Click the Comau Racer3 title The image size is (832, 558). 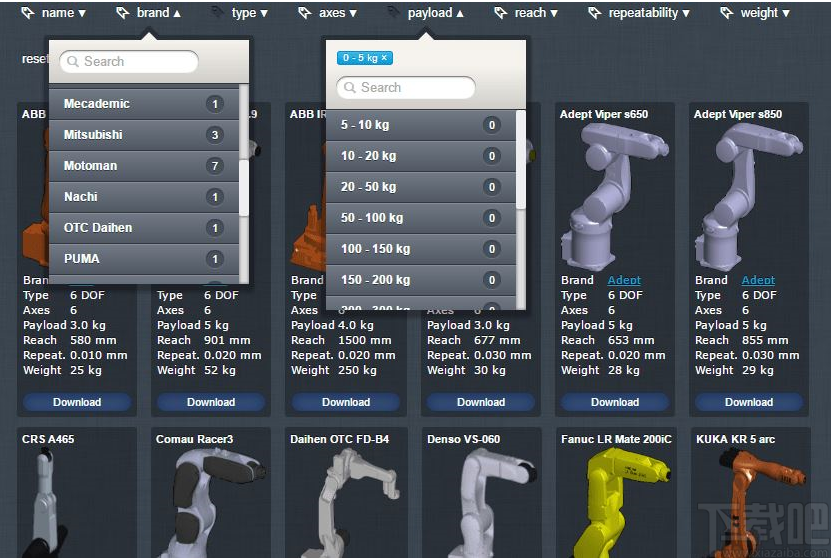coord(195,439)
